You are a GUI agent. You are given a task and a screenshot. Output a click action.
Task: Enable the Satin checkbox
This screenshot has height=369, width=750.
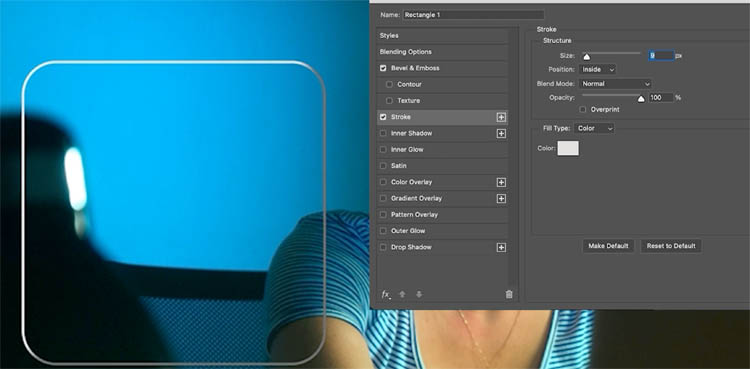(x=383, y=166)
